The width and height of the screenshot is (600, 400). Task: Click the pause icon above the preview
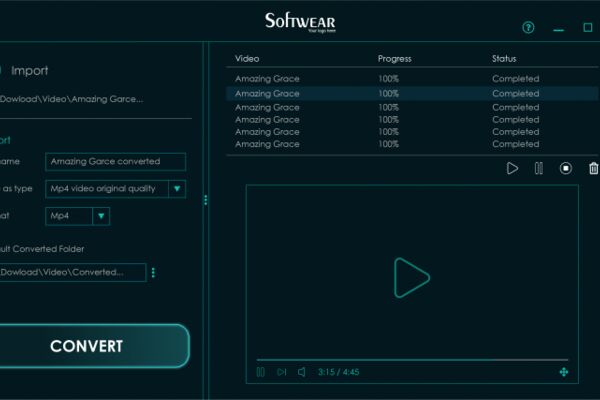pyautogui.click(x=539, y=168)
